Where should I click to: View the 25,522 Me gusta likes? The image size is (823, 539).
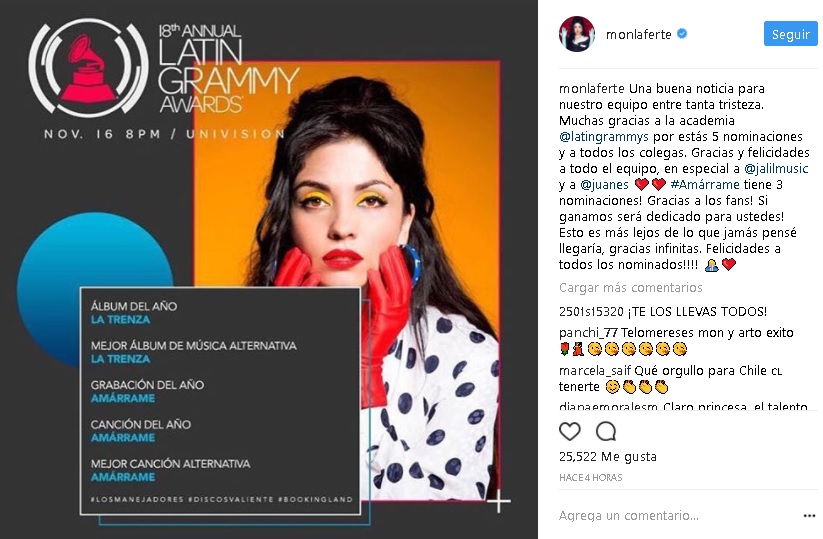tap(608, 457)
